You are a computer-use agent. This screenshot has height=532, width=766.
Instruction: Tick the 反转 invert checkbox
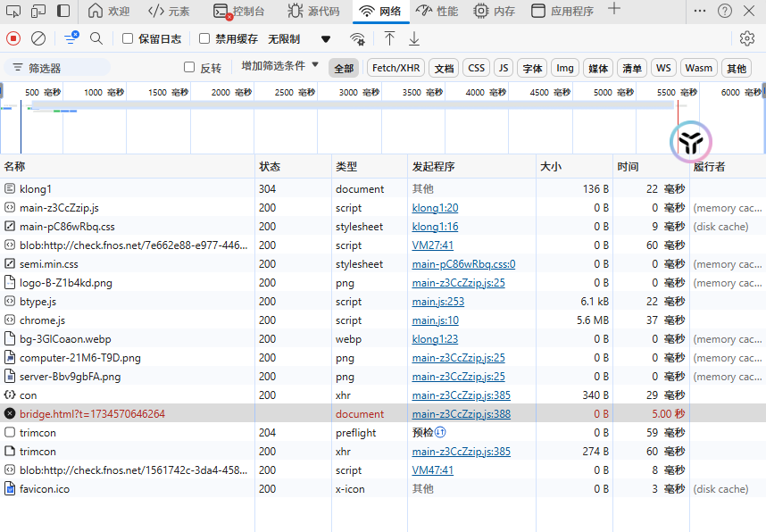pyautogui.click(x=189, y=68)
